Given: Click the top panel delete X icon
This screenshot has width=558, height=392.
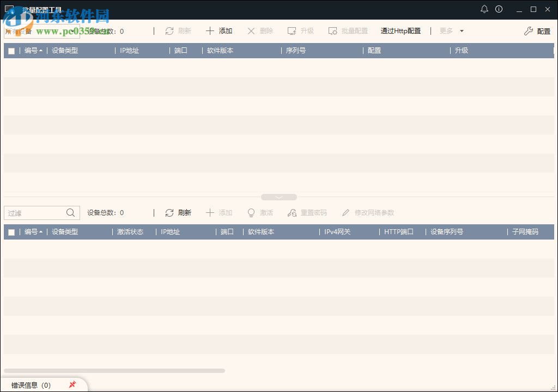Looking at the screenshot, I should point(251,31).
